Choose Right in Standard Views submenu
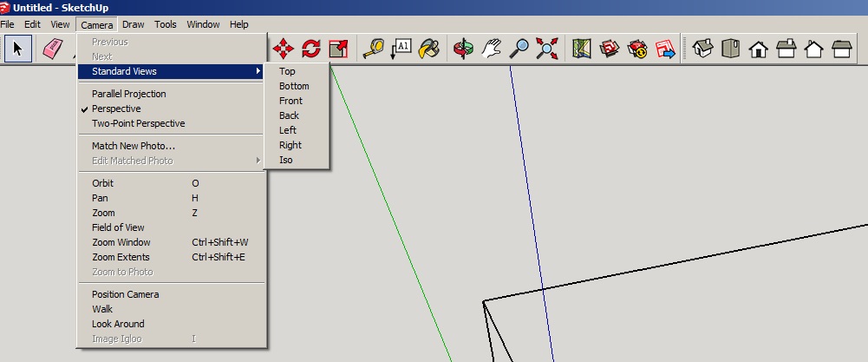Image resolution: width=868 pixels, height=362 pixels. tap(297, 145)
